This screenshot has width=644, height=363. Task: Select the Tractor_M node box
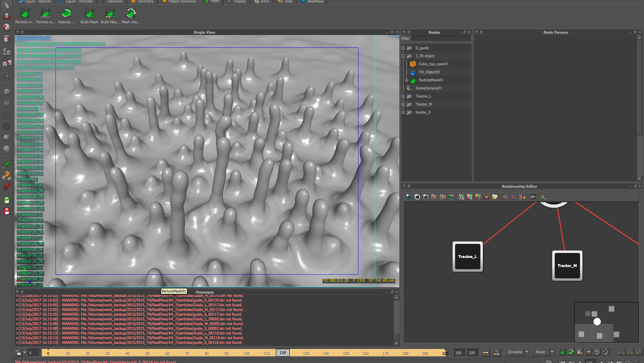click(567, 266)
